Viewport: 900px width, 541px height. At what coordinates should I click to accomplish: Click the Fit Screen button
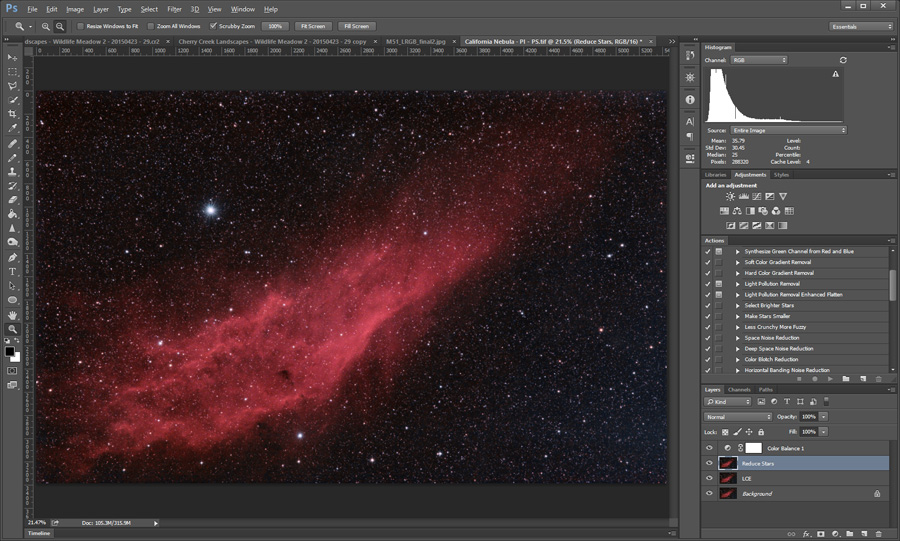pos(312,26)
